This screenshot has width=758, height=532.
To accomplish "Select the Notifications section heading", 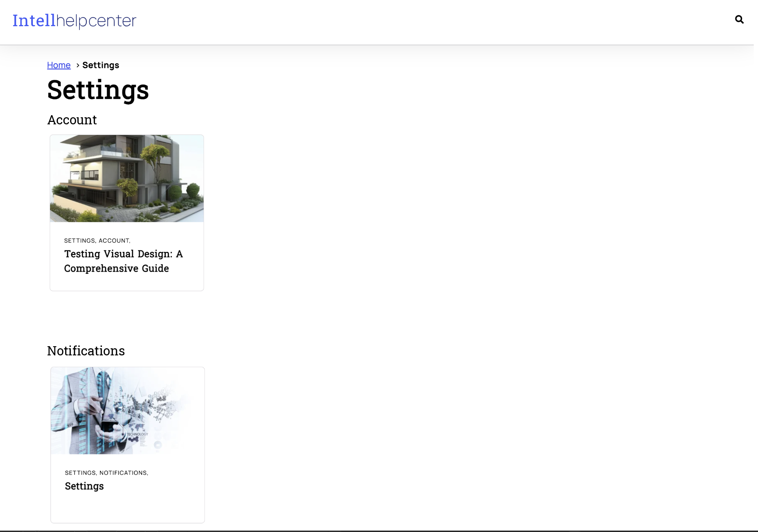I will (86, 351).
